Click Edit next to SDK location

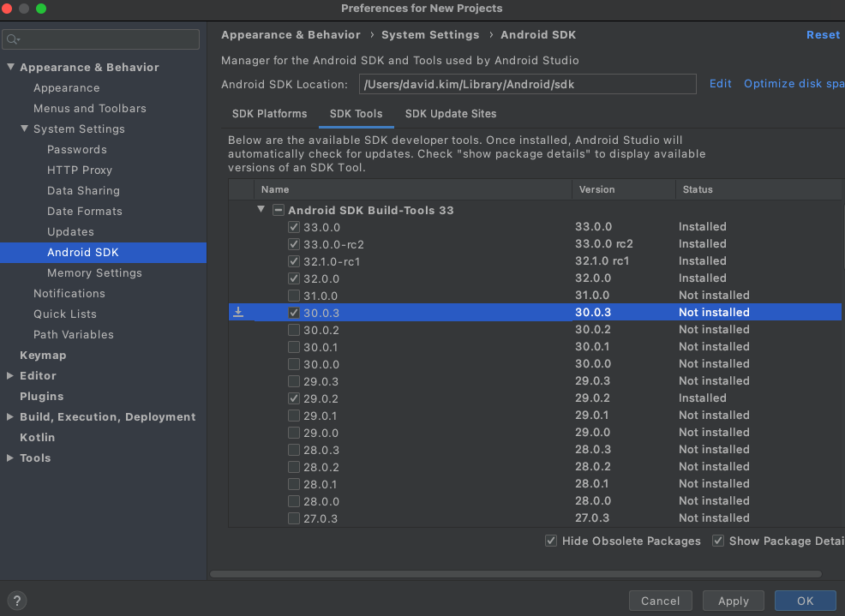click(720, 84)
